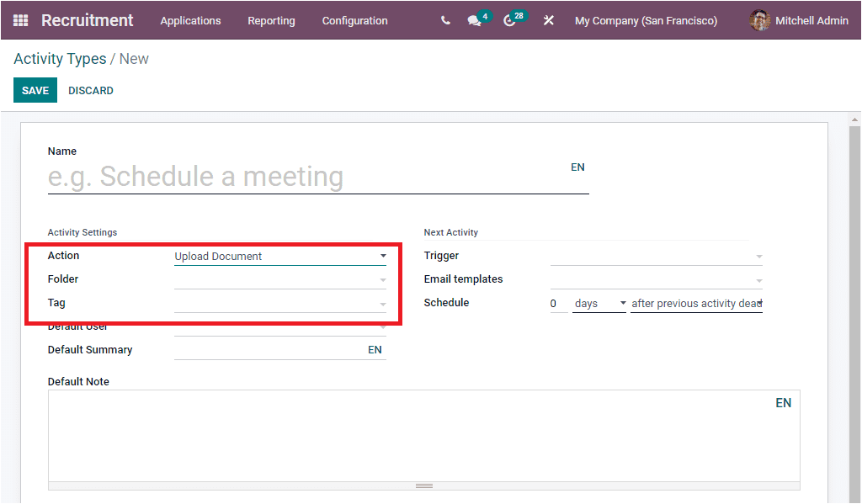Screen dimensions: 862x504
Task: Discard the current changes
Action: click(x=90, y=89)
